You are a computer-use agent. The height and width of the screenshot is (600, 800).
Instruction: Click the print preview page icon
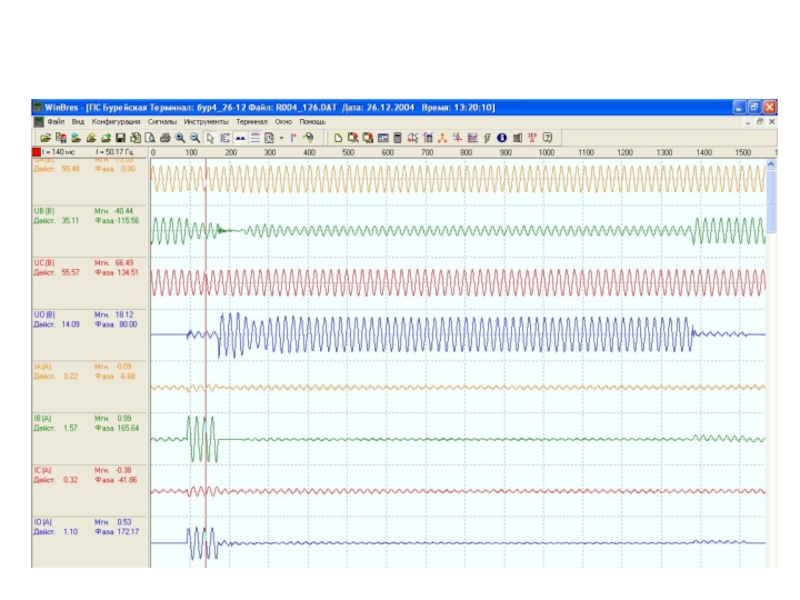[150, 137]
